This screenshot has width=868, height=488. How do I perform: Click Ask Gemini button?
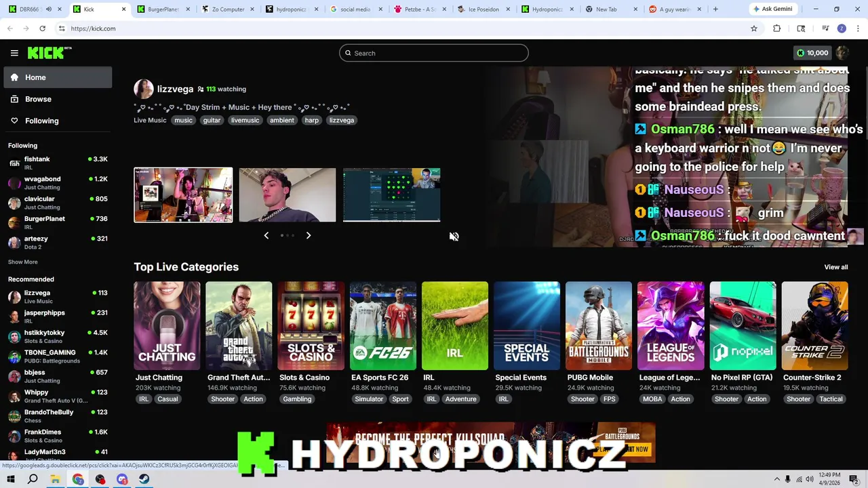[773, 9]
